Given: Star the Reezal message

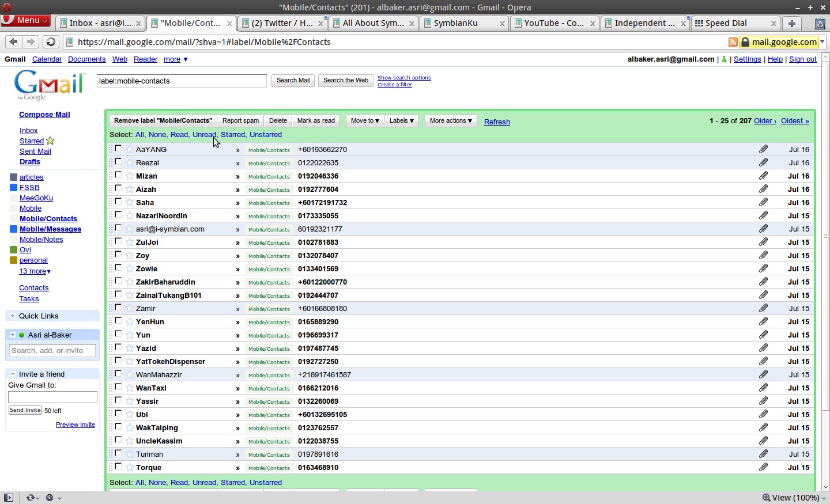Looking at the screenshot, I should click(130, 162).
